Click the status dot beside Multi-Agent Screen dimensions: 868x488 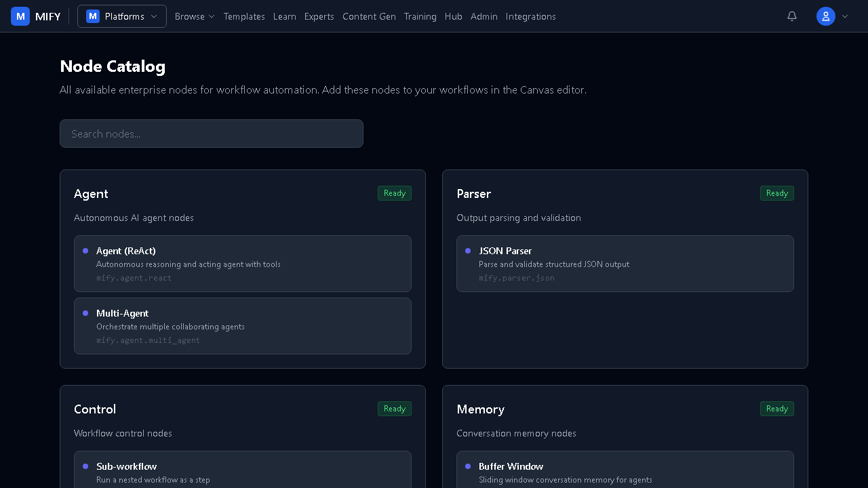pyautogui.click(x=85, y=313)
